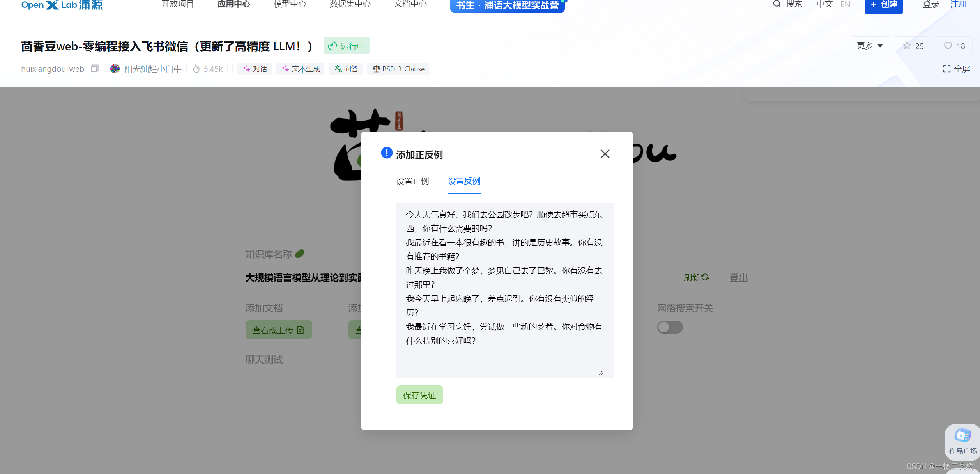Click the star favorite icon
This screenshot has height=474, width=980.
[x=907, y=46]
